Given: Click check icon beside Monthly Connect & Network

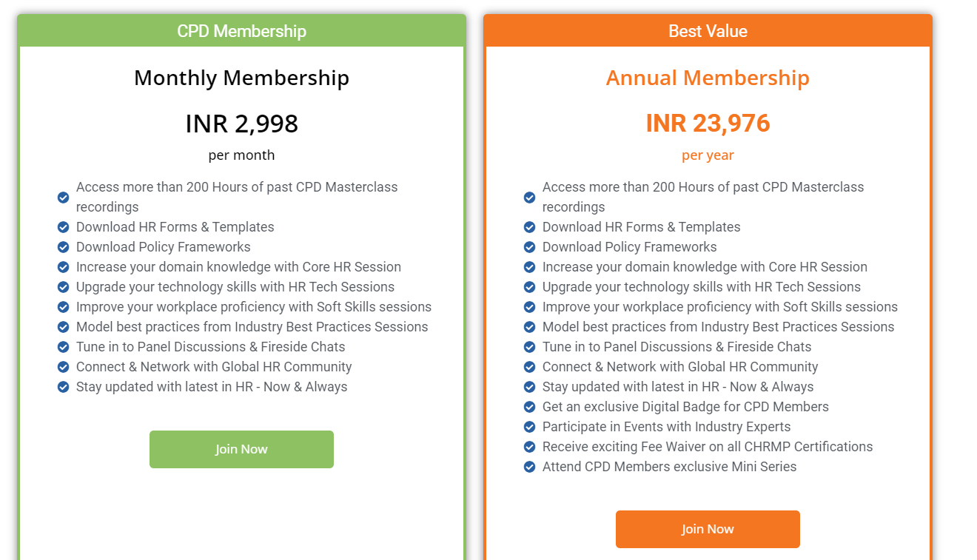Looking at the screenshot, I should tap(64, 367).
